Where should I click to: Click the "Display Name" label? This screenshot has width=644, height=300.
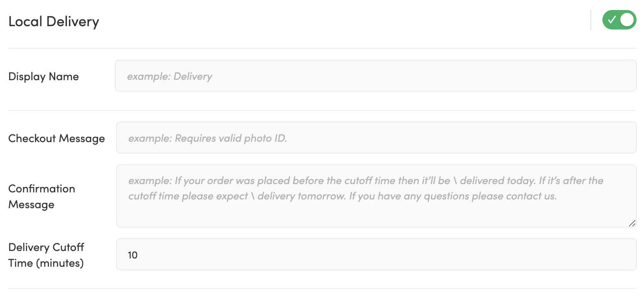[x=44, y=76]
